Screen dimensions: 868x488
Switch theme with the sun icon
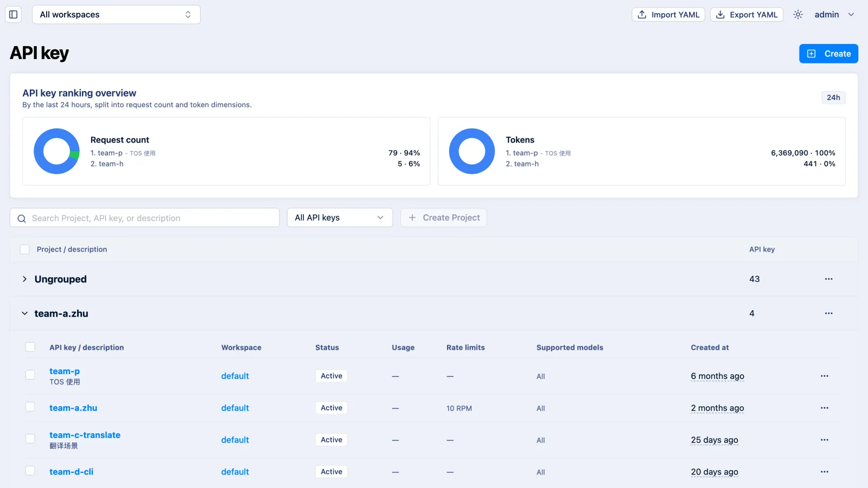(797, 15)
